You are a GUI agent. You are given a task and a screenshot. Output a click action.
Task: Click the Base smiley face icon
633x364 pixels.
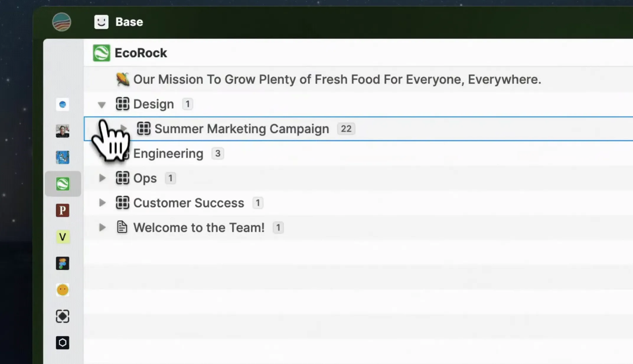[101, 22]
